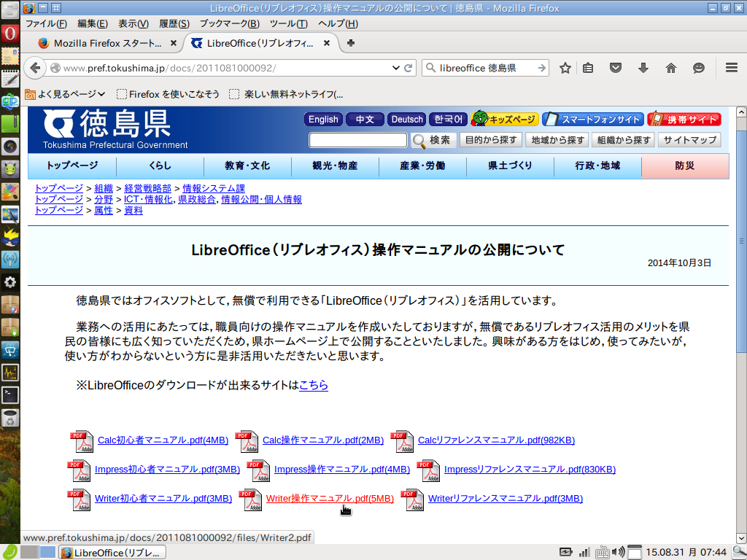Close the LibreOffice tab
The height and width of the screenshot is (560, 747).
(326, 43)
